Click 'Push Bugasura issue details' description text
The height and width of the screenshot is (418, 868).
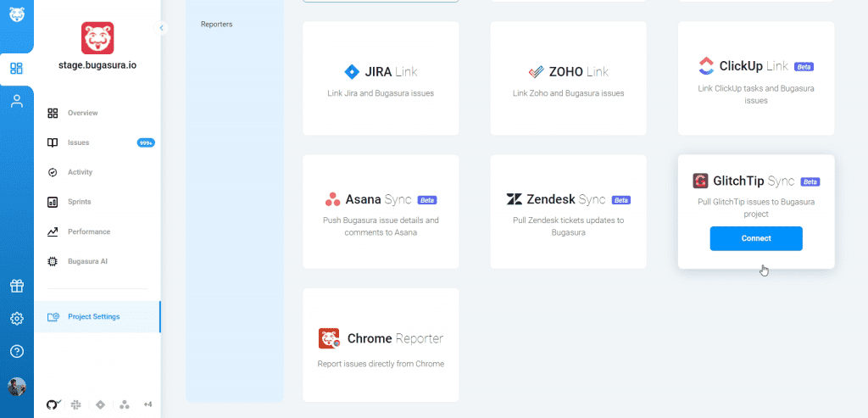(x=381, y=226)
